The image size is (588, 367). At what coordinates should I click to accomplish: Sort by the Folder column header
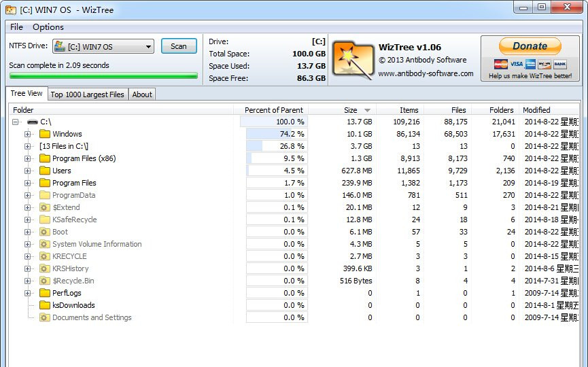tap(121, 110)
